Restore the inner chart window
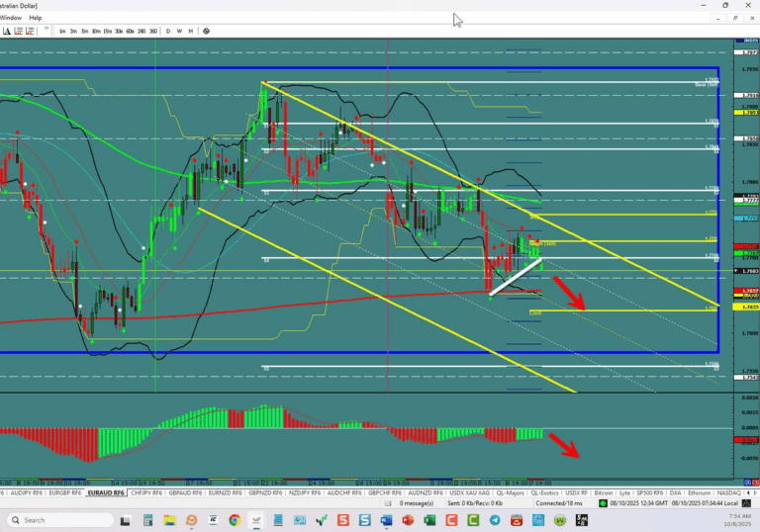760x532 pixels. click(x=735, y=18)
